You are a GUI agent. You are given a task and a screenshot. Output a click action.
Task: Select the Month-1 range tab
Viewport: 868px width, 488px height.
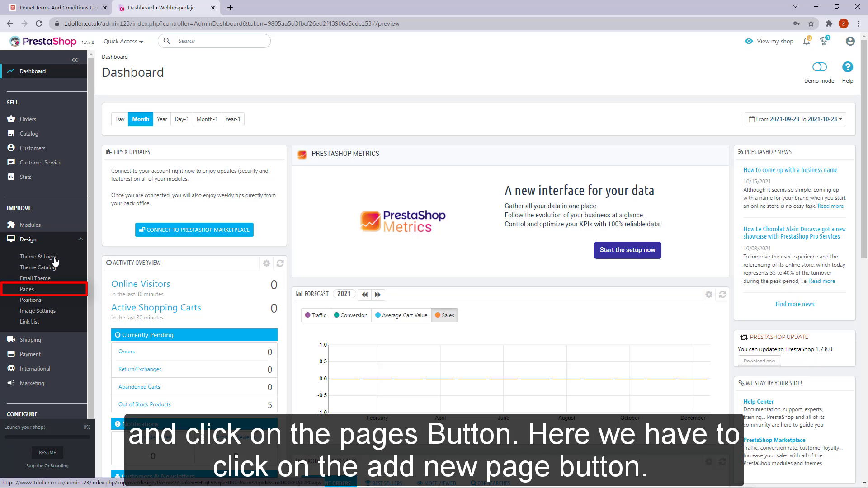click(207, 119)
